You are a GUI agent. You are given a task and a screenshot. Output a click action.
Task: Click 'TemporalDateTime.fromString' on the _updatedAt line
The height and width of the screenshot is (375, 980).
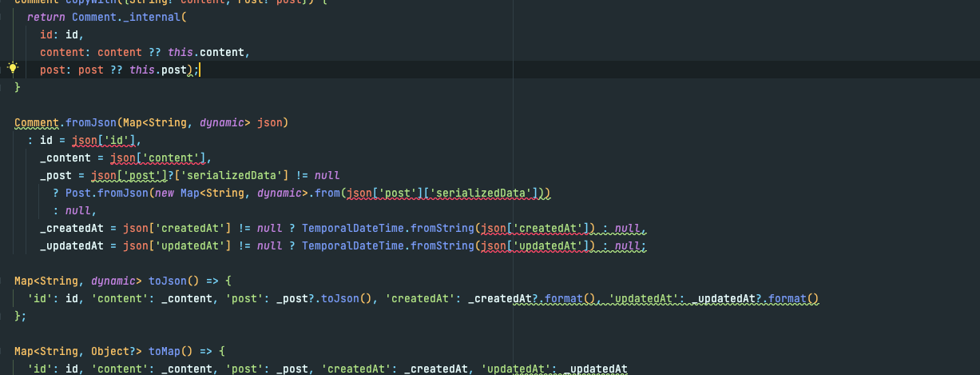[x=387, y=245]
